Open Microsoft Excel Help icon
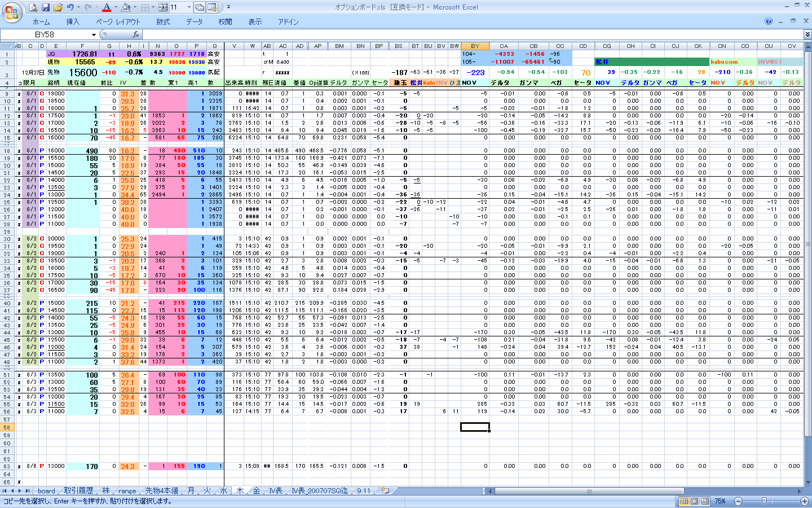The width and height of the screenshot is (812, 508). coord(769,21)
